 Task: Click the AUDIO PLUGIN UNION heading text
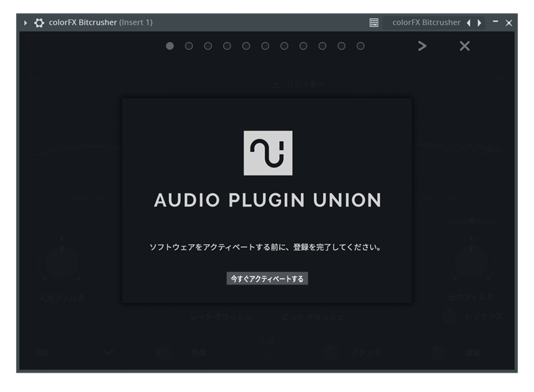(x=268, y=200)
